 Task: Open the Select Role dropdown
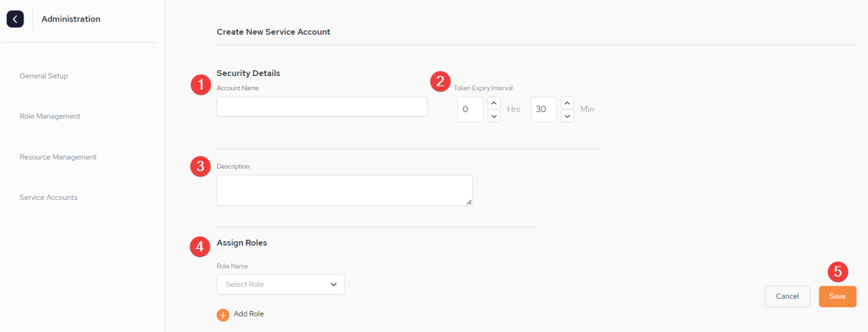coord(280,285)
